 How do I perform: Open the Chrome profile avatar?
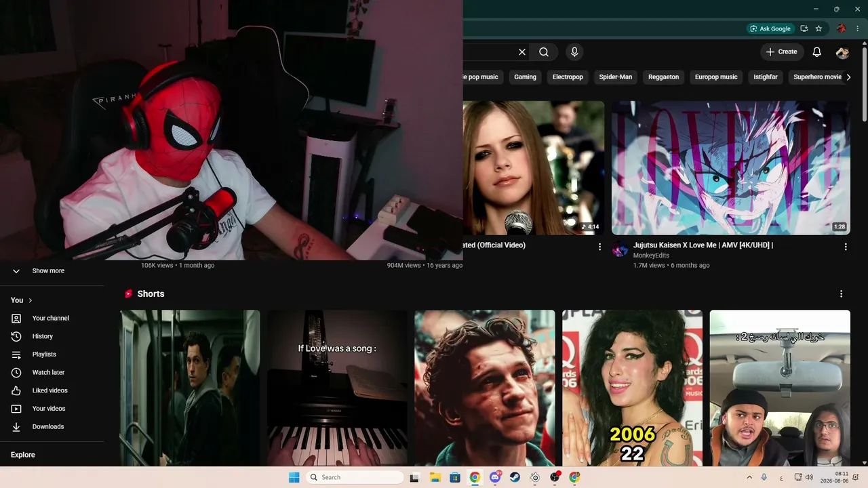click(x=842, y=28)
